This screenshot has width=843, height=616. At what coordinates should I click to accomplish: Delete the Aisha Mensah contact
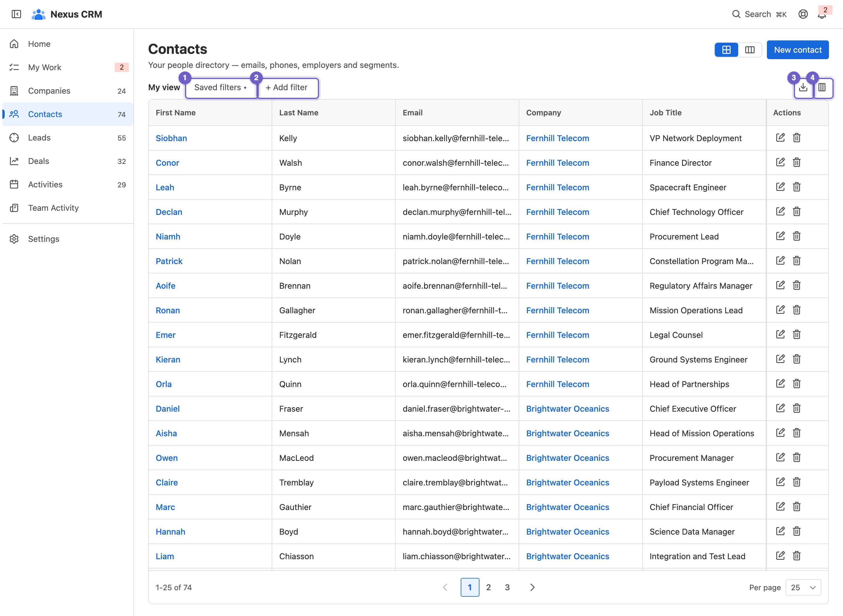pyautogui.click(x=797, y=433)
